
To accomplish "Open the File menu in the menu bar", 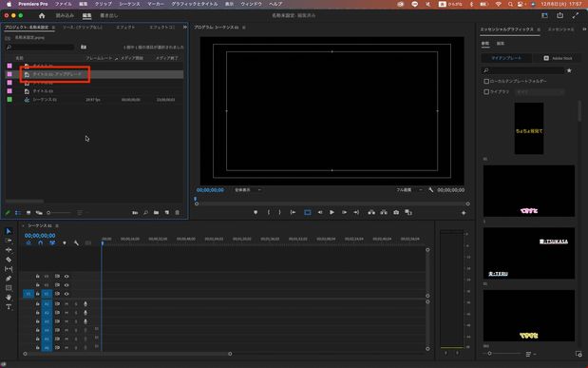I will pos(63,4).
